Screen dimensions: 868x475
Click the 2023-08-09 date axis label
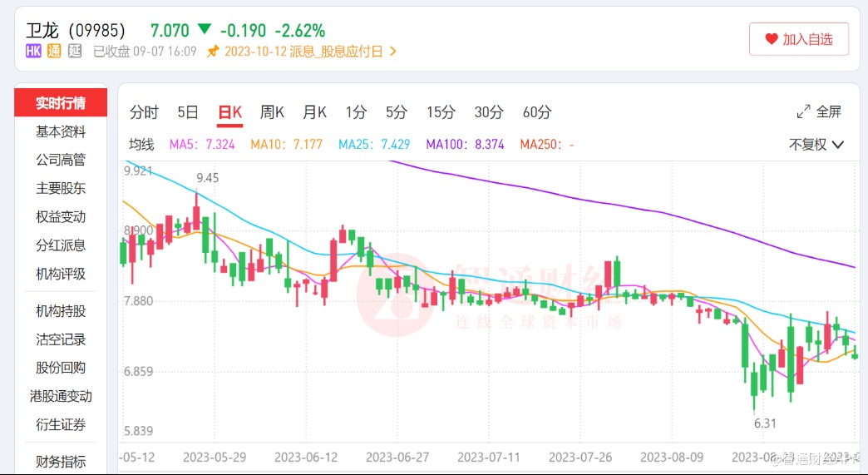672,458
